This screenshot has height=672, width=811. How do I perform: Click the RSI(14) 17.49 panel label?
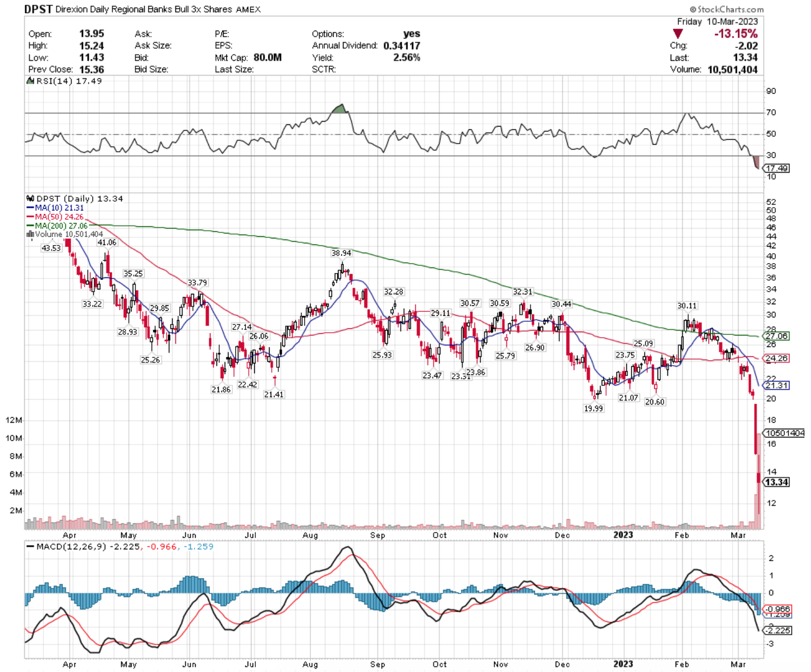69,81
